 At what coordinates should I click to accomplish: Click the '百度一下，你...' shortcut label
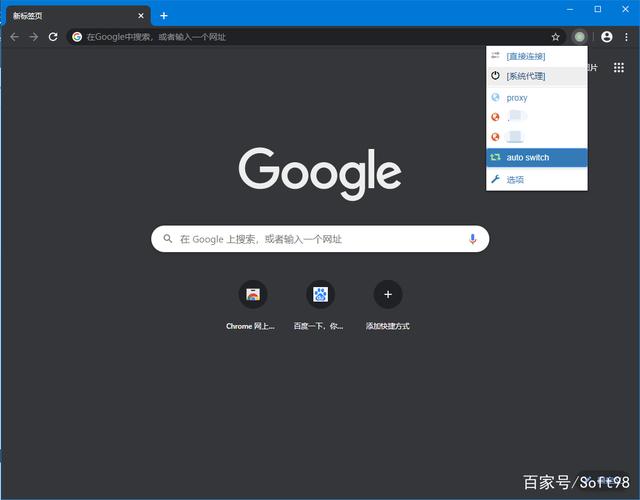click(x=318, y=326)
